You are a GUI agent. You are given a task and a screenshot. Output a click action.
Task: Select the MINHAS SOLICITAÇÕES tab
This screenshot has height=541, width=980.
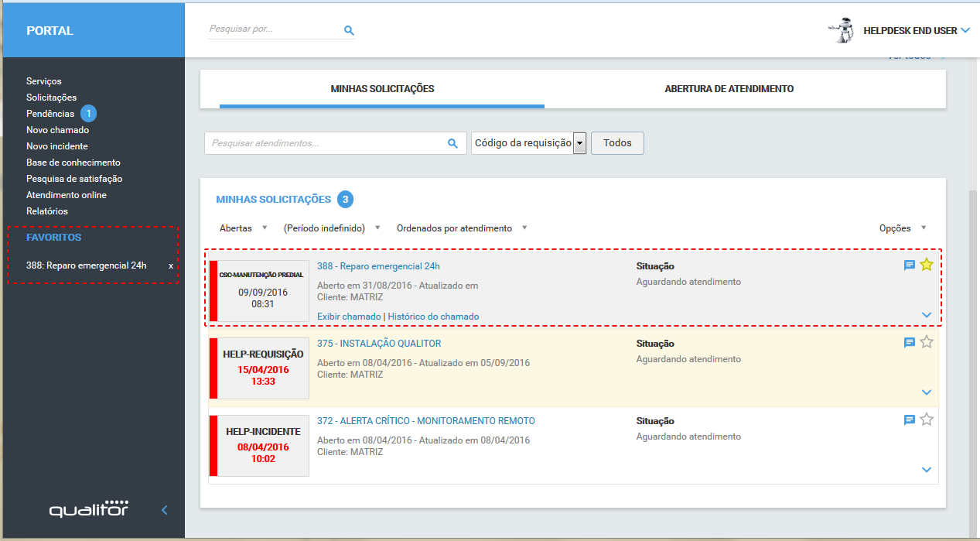tap(381, 88)
